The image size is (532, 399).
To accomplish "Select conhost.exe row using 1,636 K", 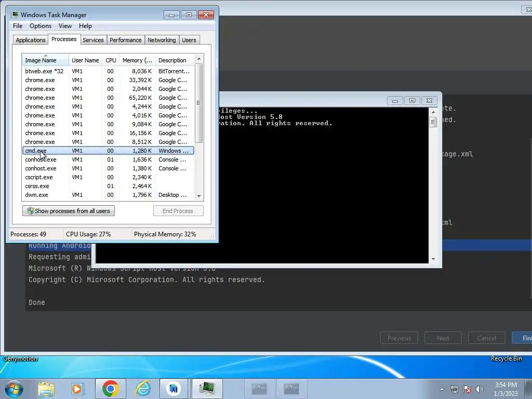I will coord(108,159).
